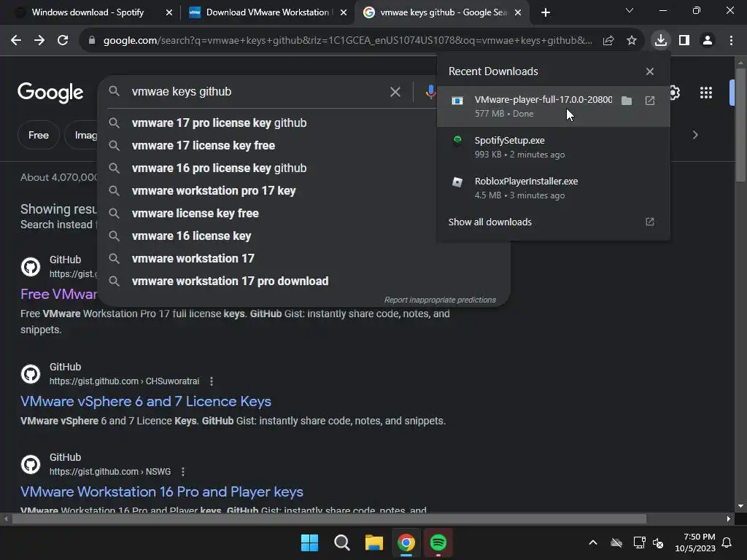Go back to previous page in Chrome
The image size is (747, 560).
coord(16,41)
